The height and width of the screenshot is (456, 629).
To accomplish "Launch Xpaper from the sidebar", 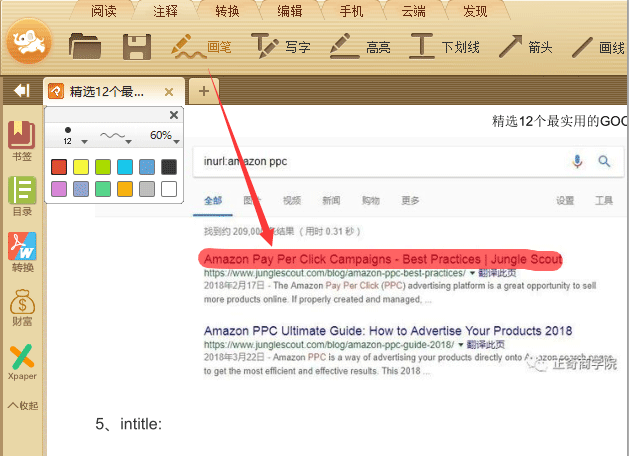I will point(22,362).
